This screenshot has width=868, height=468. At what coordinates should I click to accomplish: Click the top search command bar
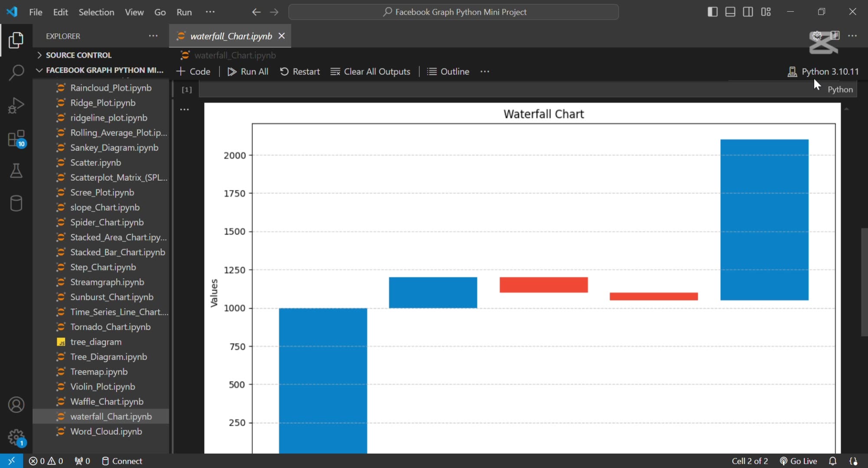[x=454, y=12]
